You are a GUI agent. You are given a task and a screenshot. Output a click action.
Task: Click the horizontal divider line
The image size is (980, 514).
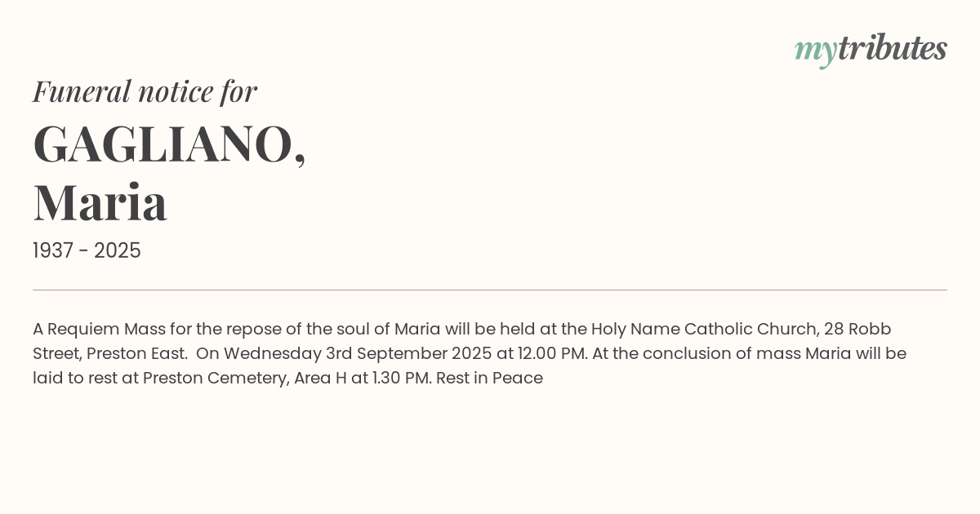click(490, 290)
